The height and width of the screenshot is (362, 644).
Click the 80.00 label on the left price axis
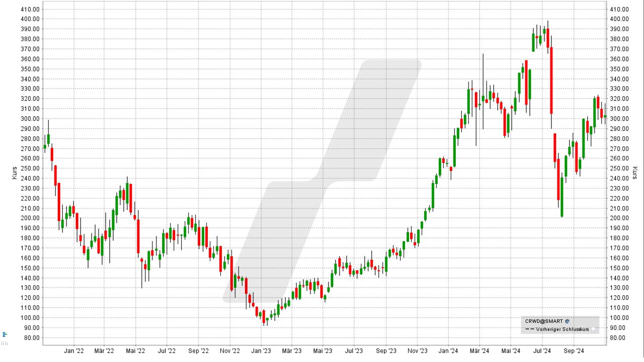[x=32, y=337]
